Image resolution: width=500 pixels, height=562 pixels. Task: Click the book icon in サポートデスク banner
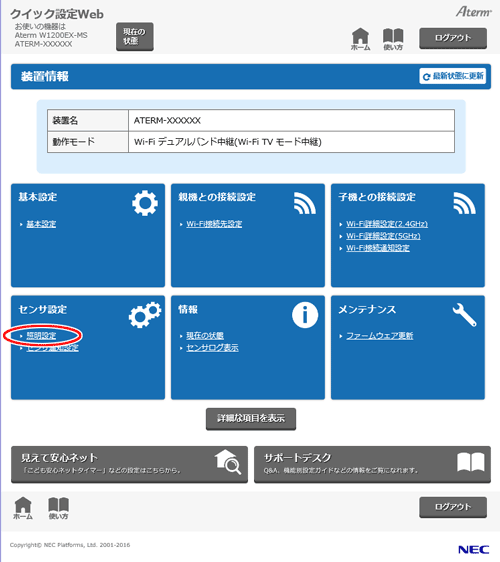tap(471, 462)
